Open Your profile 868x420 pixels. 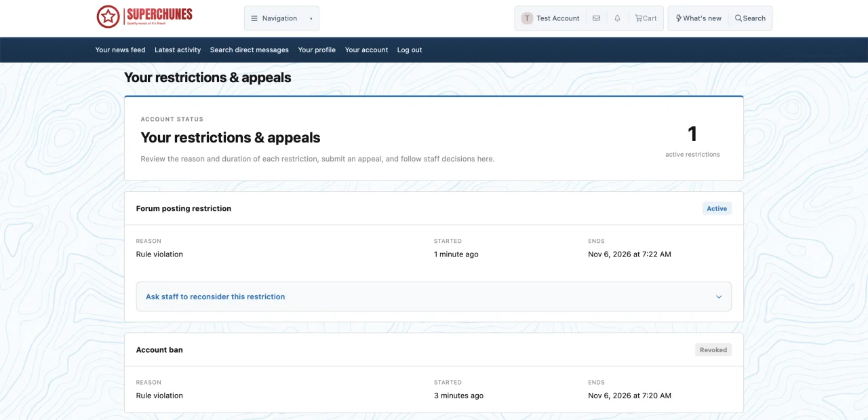[x=317, y=50]
